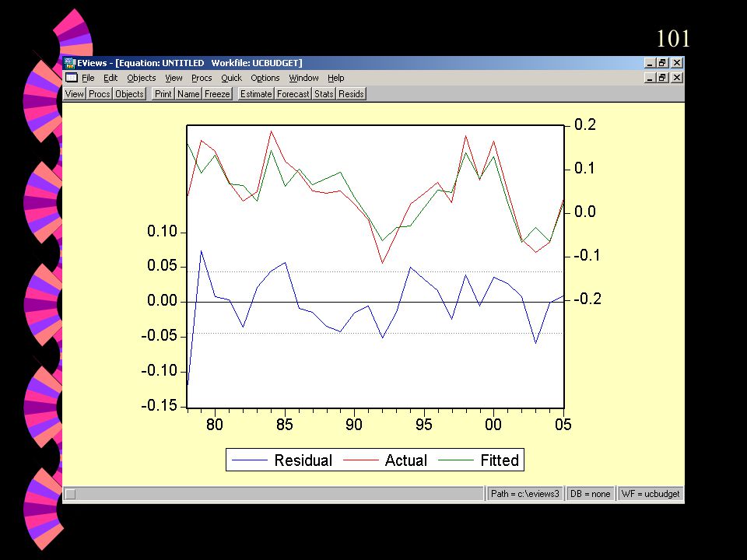Click the small box in the status bar

(x=70, y=495)
